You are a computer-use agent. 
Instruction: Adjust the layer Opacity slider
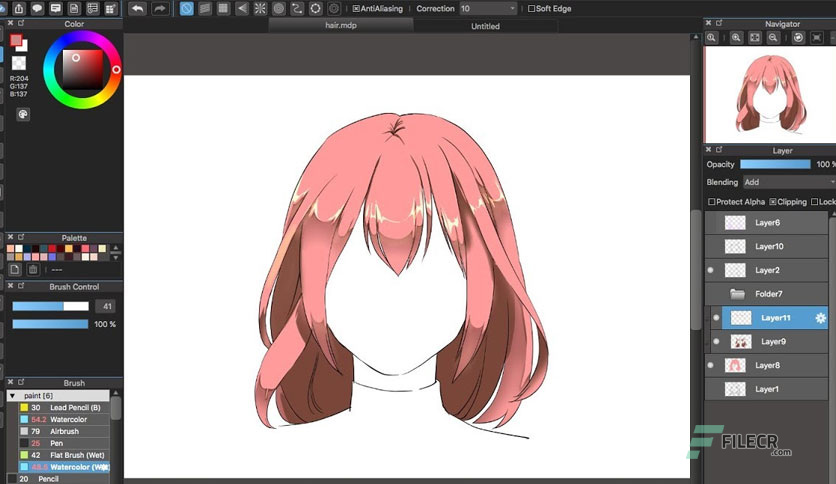(775, 164)
